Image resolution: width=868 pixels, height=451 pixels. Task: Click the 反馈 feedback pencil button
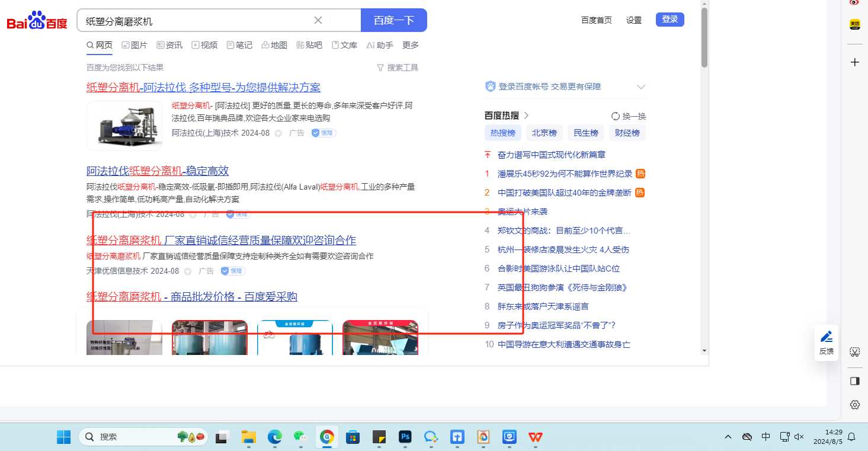coord(826,343)
